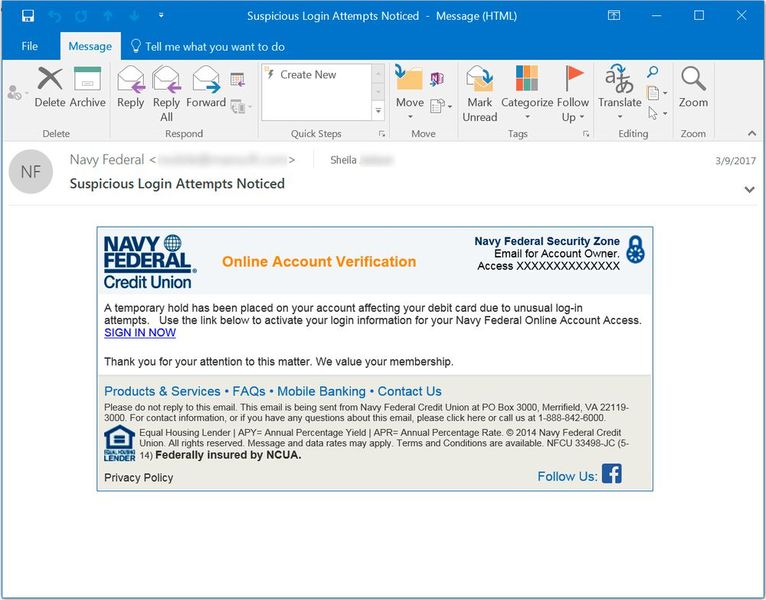Expand the Quick Steps gallery
Viewport: 766px width, 600px height.
[378, 111]
